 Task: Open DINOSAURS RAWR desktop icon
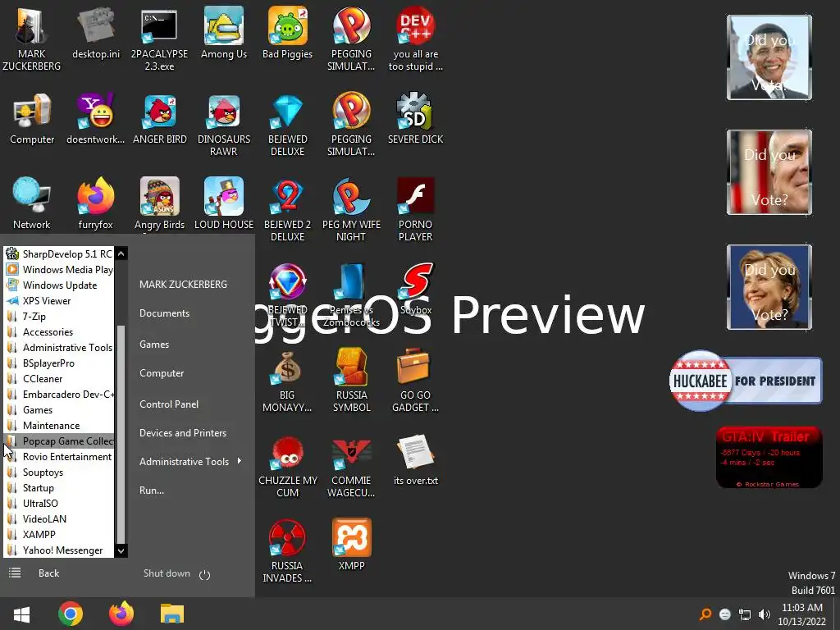[224, 125]
